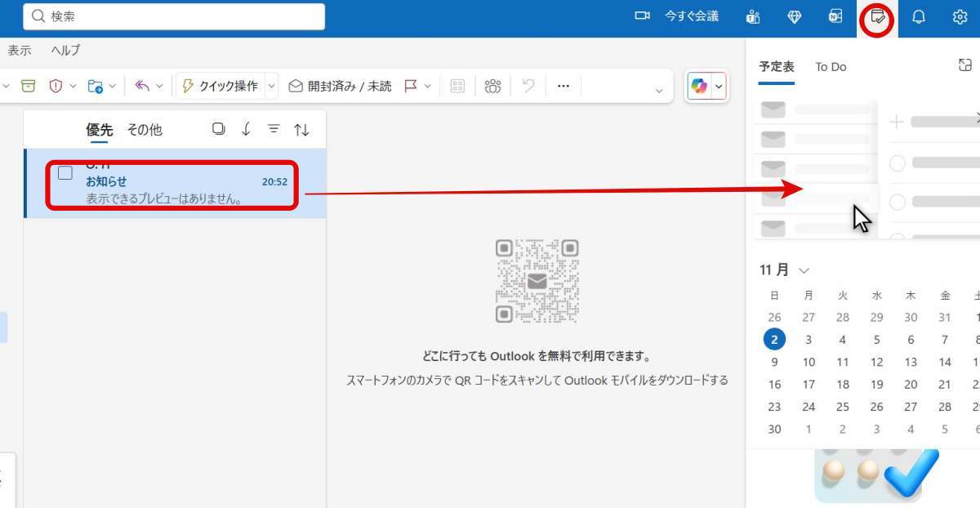The height and width of the screenshot is (508, 980).
Task: Click the reply all arrow icon
Action: pos(140,85)
